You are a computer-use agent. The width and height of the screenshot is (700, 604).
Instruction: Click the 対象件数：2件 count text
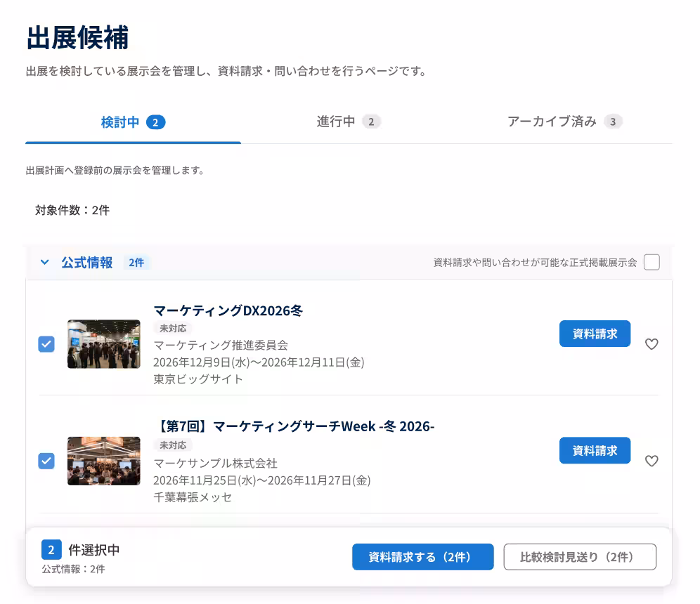[72, 210]
